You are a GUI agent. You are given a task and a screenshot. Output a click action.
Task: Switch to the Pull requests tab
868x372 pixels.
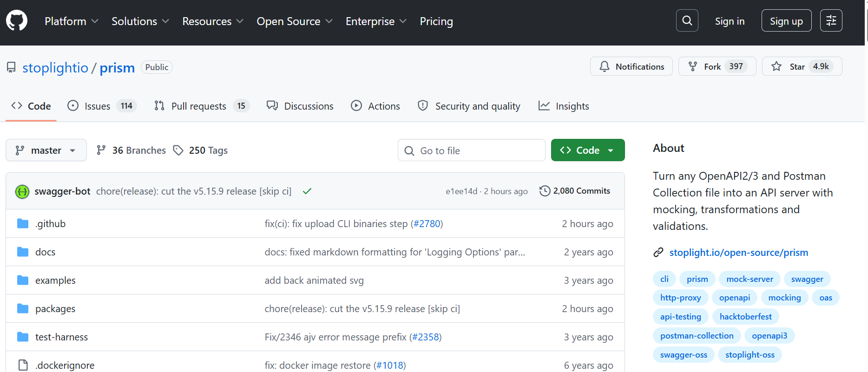[x=202, y=106]
